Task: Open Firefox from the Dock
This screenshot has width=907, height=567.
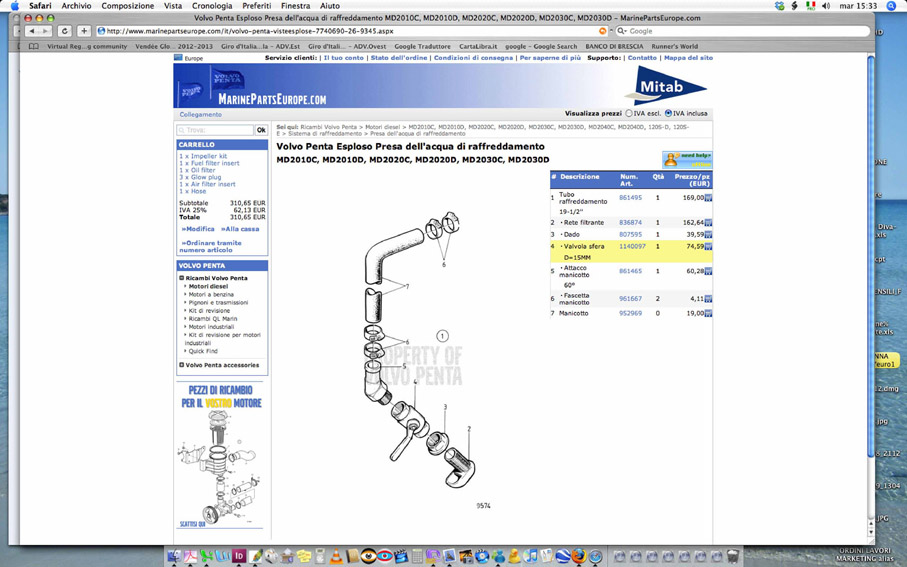Action: click(579, 557)
